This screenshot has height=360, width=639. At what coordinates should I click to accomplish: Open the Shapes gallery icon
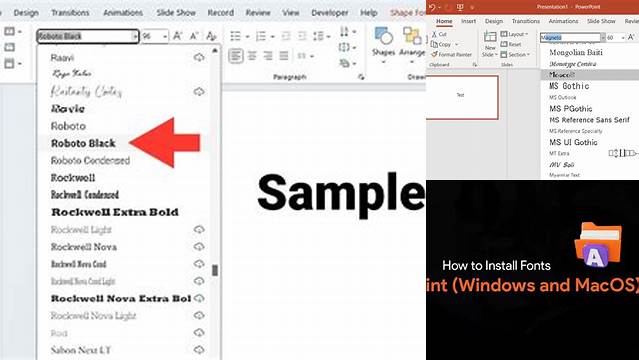point(383,41)
